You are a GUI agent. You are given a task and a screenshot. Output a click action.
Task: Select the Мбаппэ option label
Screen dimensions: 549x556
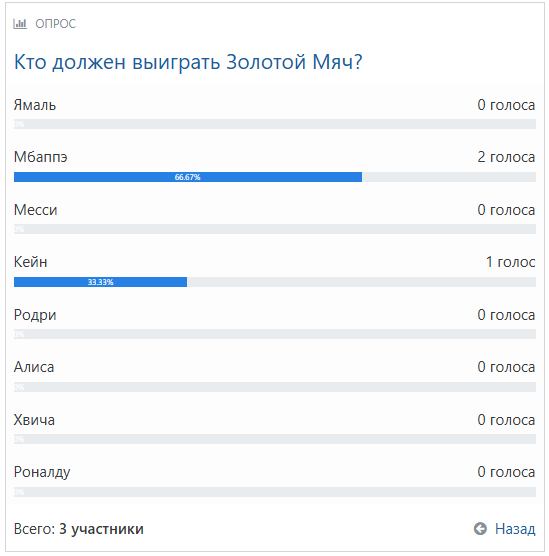[x=40, y=157]
